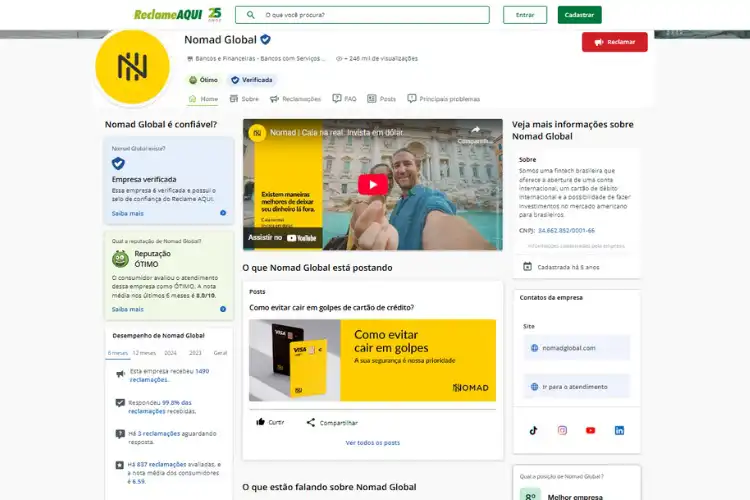Click the Nomad channel icon on video
750x500 pixels.
point(257,133)
